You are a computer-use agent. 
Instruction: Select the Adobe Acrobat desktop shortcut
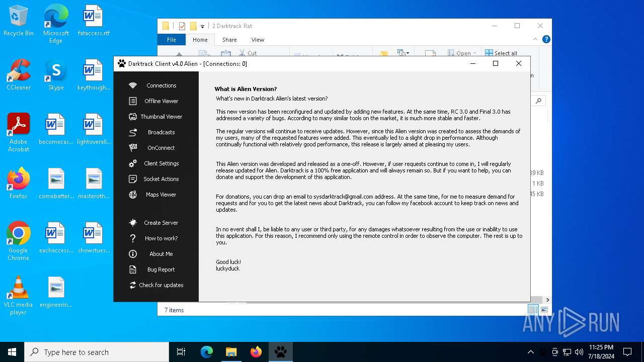tap(19, 133)
